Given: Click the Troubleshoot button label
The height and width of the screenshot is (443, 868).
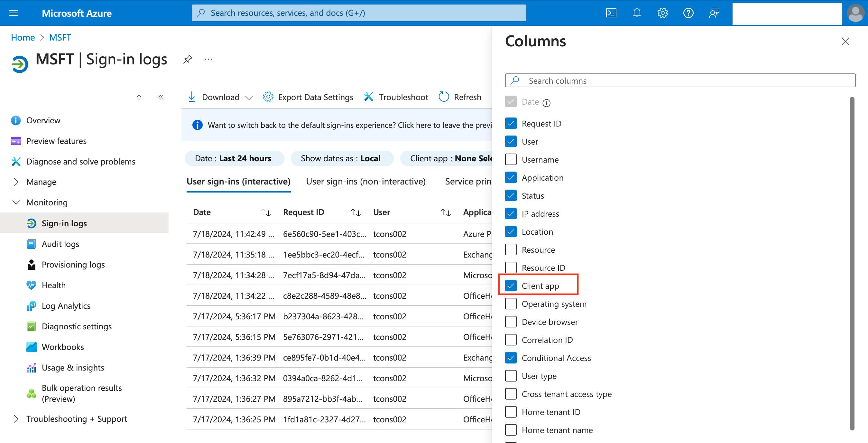Looking at the screenshot, I should [x=403, y=97].
